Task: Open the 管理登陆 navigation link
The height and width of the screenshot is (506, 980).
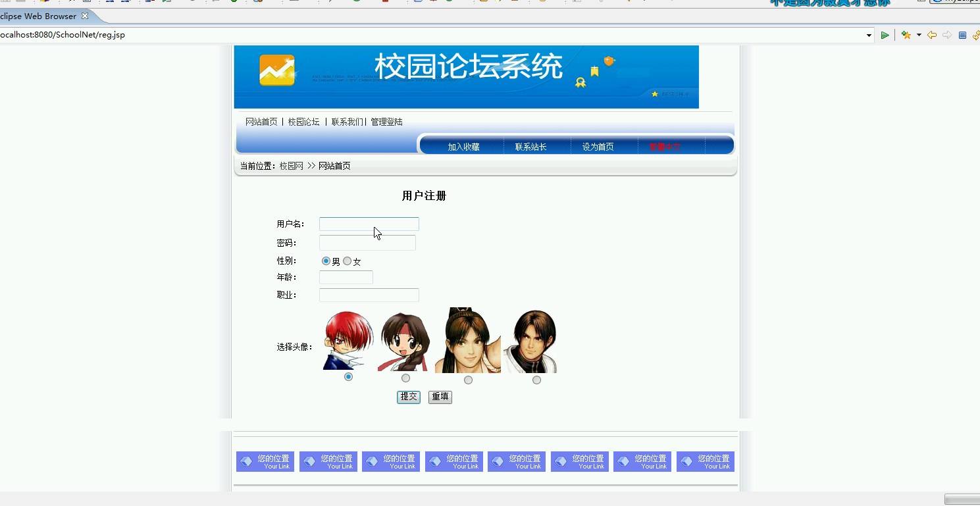Action: [386, 122]
